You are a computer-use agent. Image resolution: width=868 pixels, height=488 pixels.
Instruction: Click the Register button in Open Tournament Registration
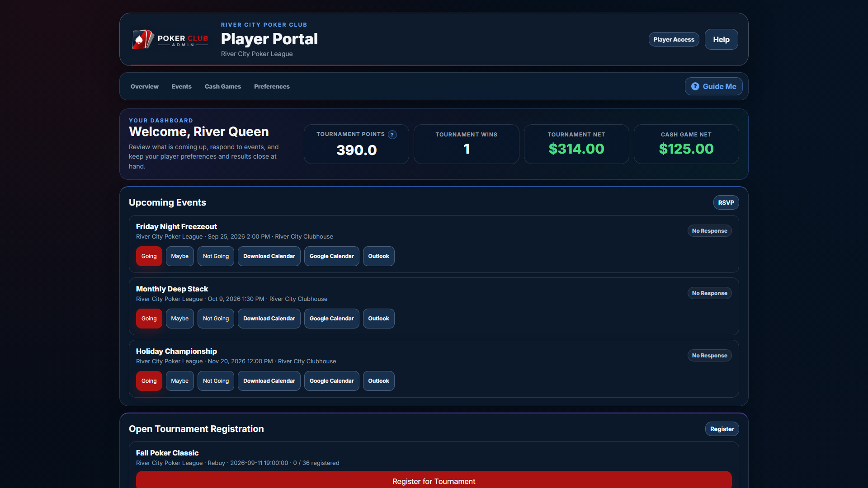coord(722,429)
